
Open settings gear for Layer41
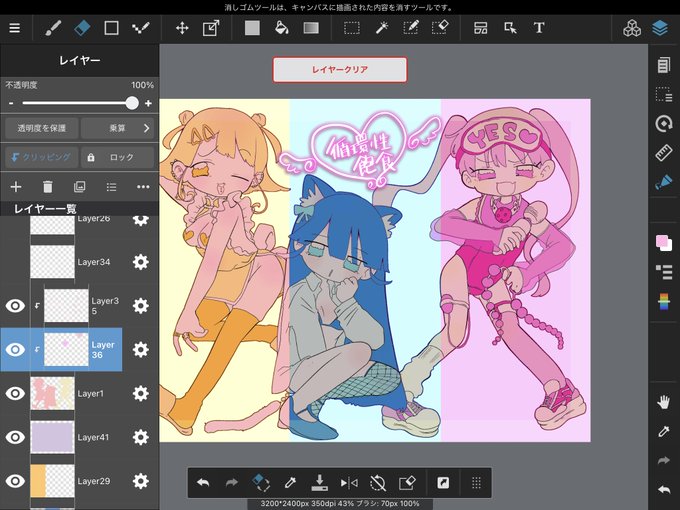click(x=141, y=437)
